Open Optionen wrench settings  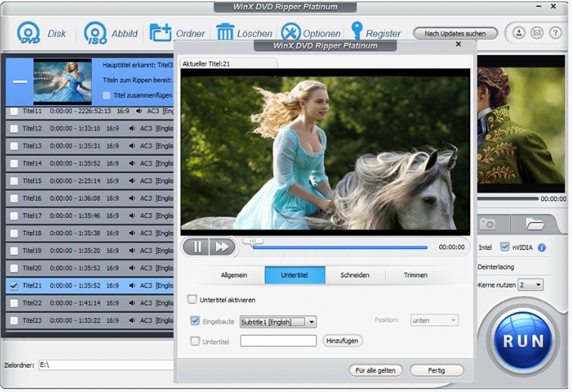pos(291,32)
